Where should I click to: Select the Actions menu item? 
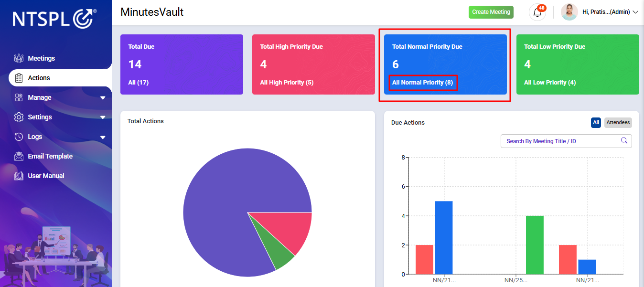(x=39, y=78)
